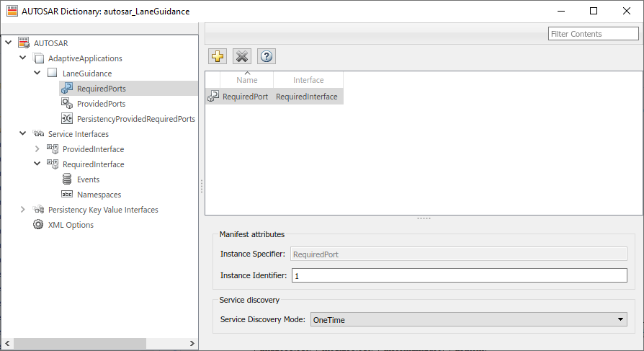Image resolution: width=644 pixels, height=351 pixels.
Task: Select the ProvidedPorts tree item
Action: [x=101, y=104]
